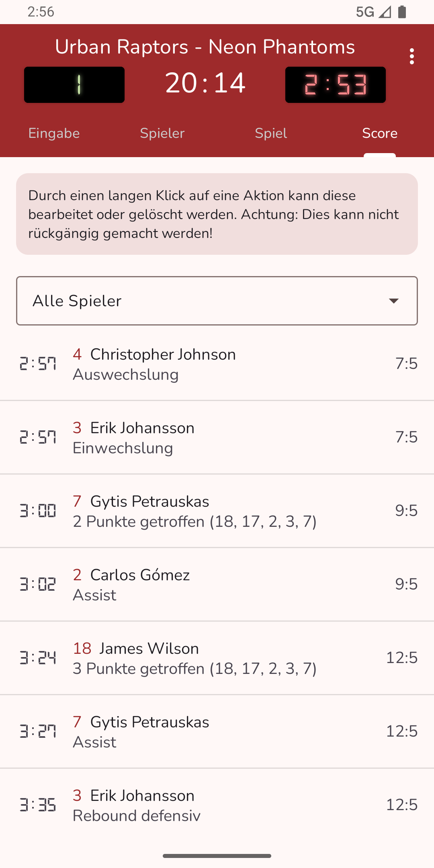Open the Spiel tab
Viewport: 434px width, 868px height.
pyautogui.click(x=271, y=133)
